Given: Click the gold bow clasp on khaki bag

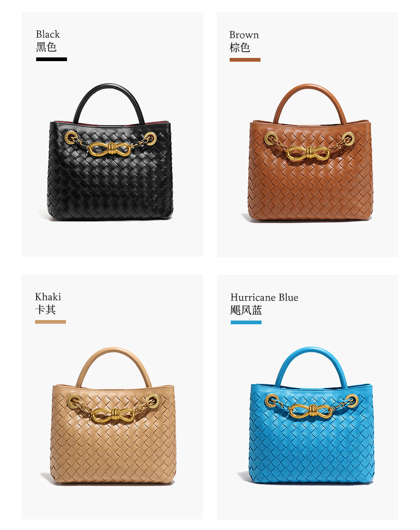Looking at the screenshot, I should coord(113,415).
